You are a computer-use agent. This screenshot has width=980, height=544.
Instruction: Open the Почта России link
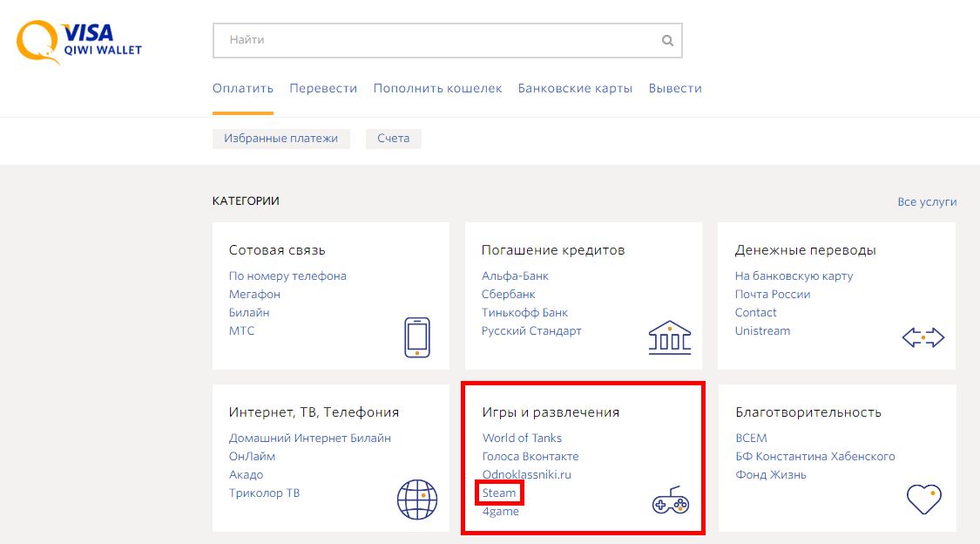pos(773,294)
